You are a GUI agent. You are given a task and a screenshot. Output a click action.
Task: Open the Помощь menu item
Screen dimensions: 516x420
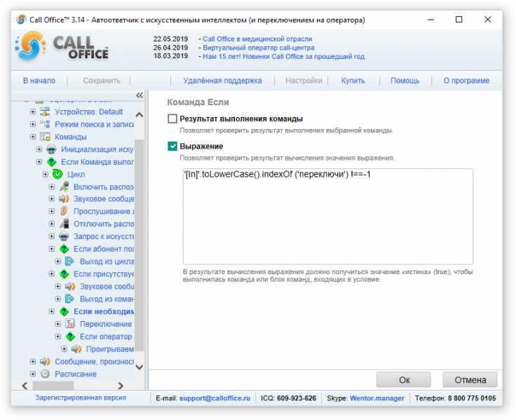[x=405, y=81]
